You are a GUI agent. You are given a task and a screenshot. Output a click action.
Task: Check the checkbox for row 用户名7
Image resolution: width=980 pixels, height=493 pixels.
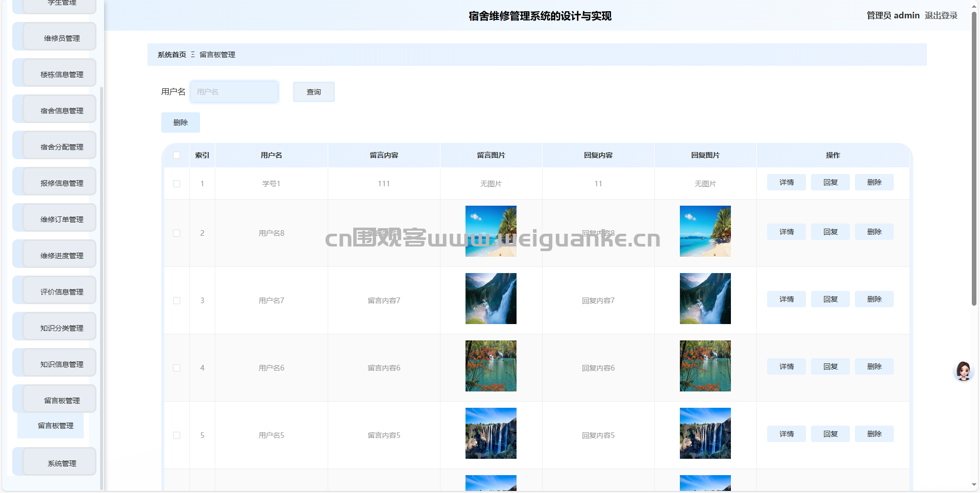177,301
